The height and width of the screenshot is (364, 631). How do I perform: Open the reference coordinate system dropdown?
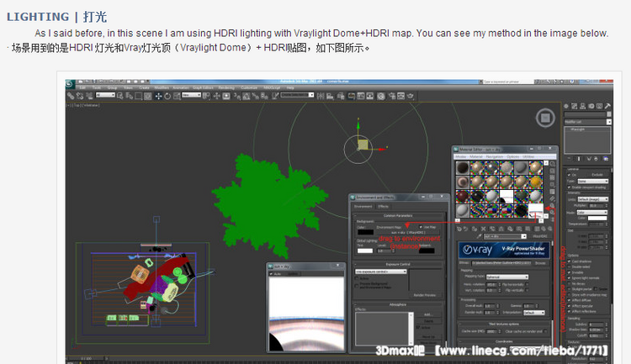coord(192,95)
